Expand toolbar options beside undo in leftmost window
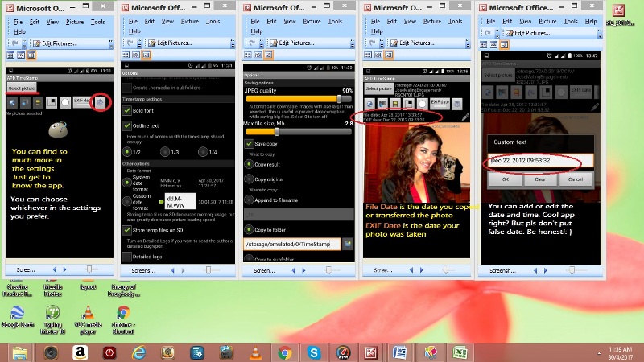This screenshot has height=362, width=644. [23, 43]
